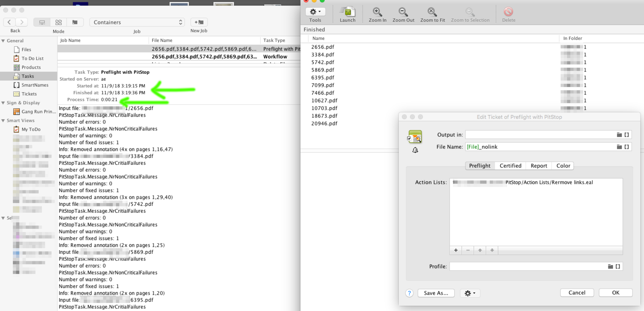Click the Save As... button
This screenshot has width=644, height=311.
(x=436, y=293)
